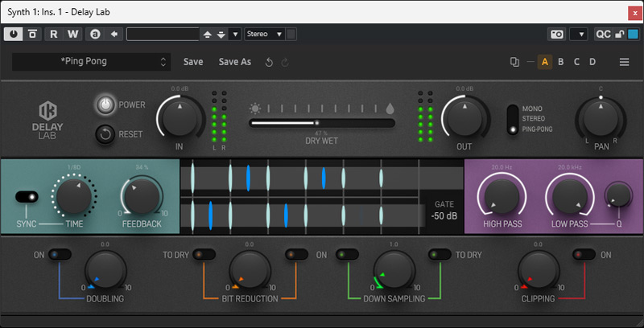
Task: Expand the dropdown next to camera icon
Action: [578, 34]
